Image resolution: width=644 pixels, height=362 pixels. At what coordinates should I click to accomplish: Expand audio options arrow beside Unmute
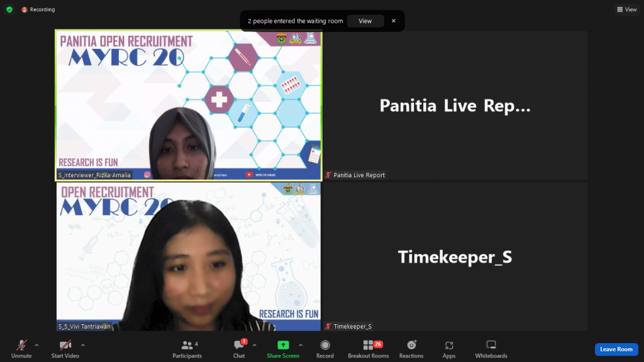37,345
